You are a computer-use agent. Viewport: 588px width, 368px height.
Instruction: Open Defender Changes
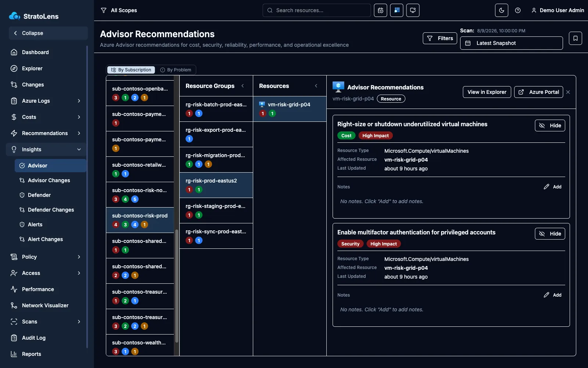tap(51, 210)
